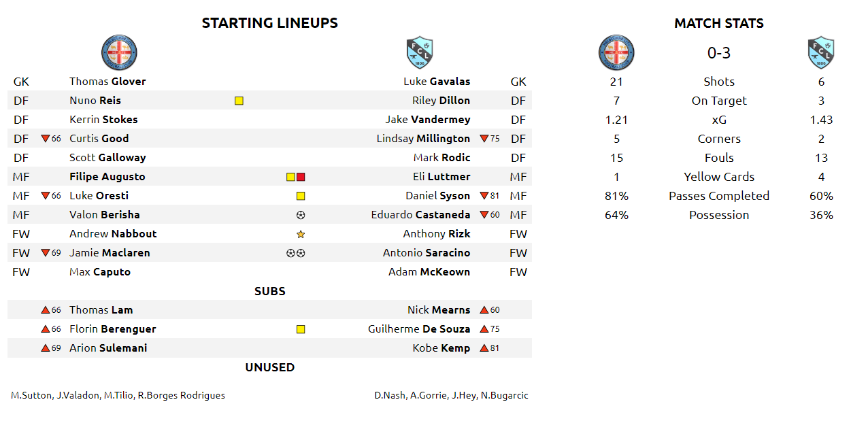
Task: Click Andrew Nabbout's gold star icon
Action: 301,234
